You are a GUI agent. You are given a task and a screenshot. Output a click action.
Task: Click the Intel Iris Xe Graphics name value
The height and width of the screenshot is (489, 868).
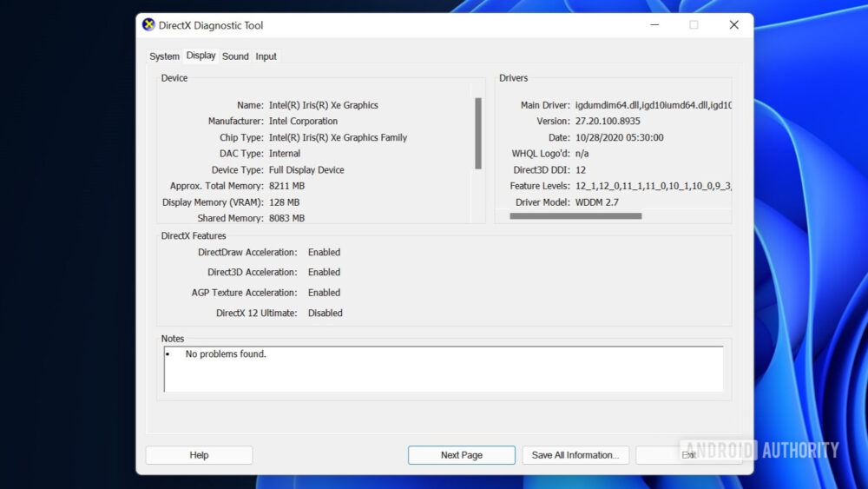323,105
